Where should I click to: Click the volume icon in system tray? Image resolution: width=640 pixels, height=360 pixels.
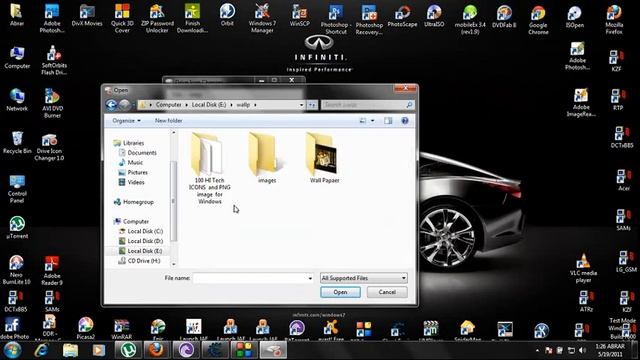582,350
